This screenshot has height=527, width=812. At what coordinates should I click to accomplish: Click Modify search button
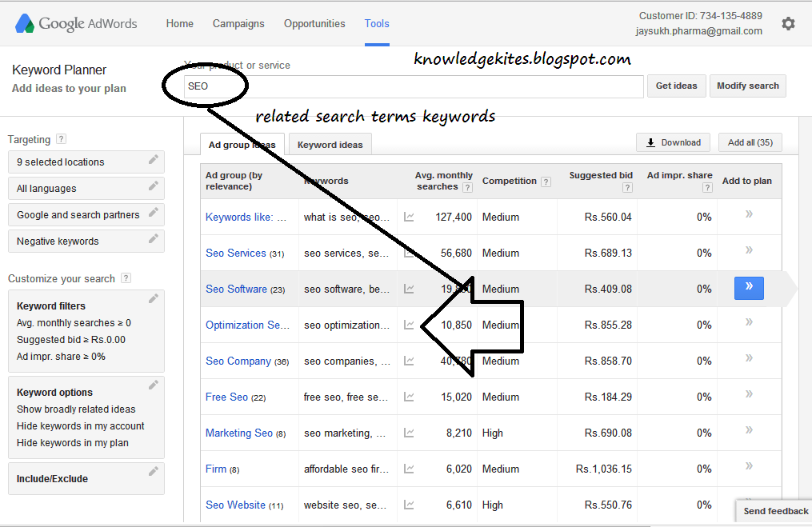click(748, 86)
